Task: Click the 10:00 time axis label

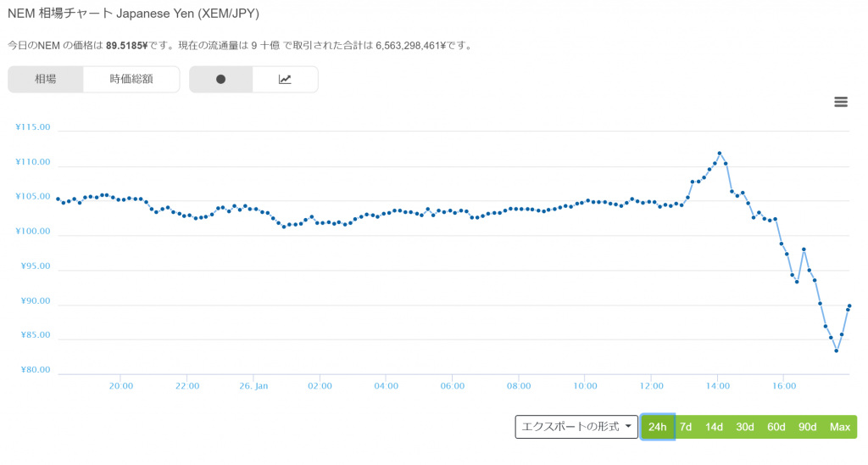Action: (585, 386)
